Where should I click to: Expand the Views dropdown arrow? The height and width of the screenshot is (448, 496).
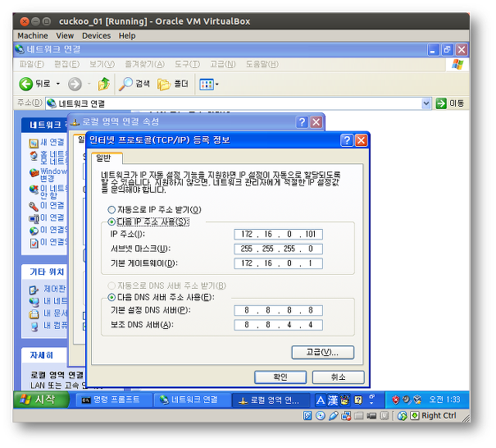217,85
